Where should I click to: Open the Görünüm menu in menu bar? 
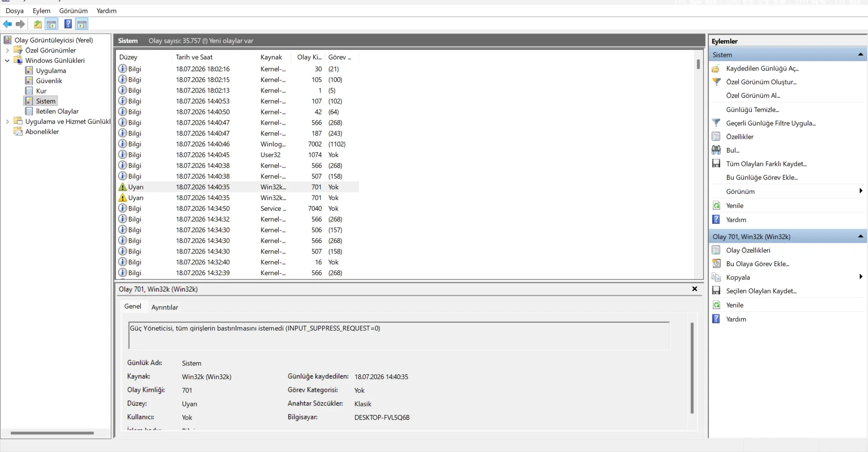tap(73, 11)
